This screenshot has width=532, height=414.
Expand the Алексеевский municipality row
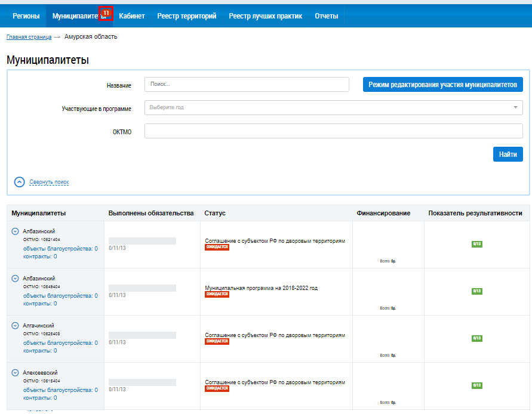(x=15, y=373)
